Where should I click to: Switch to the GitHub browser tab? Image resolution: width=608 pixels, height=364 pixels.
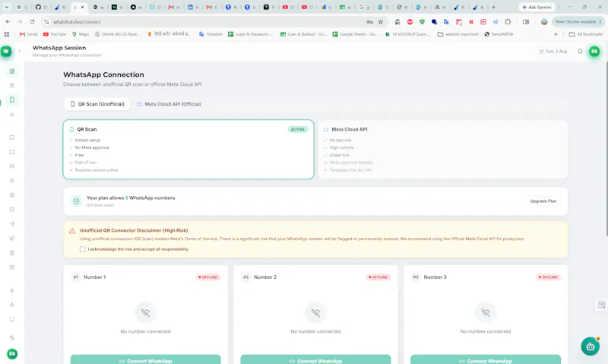pyautogui.click(x=41, y=7)
